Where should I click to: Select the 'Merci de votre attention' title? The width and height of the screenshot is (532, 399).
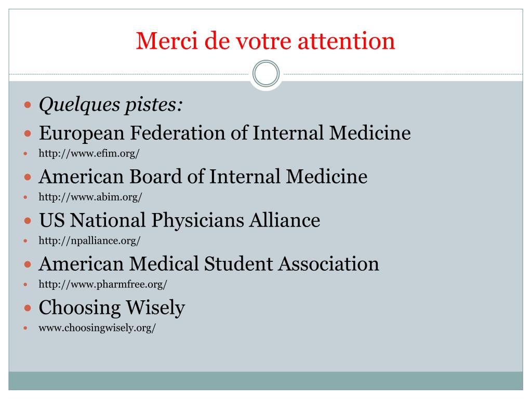coord(265,41)
